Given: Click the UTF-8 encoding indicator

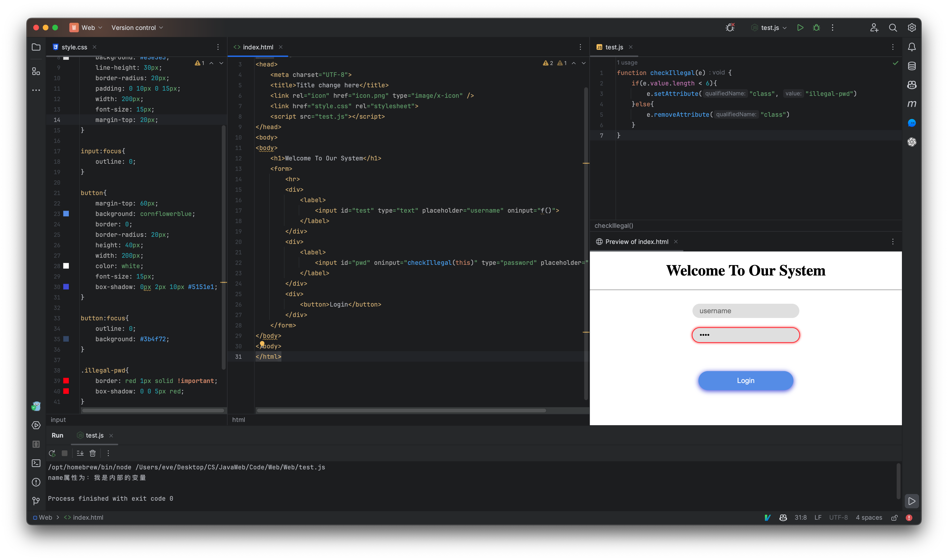Looking at the screenshot, I should click(x=838, y=518).
